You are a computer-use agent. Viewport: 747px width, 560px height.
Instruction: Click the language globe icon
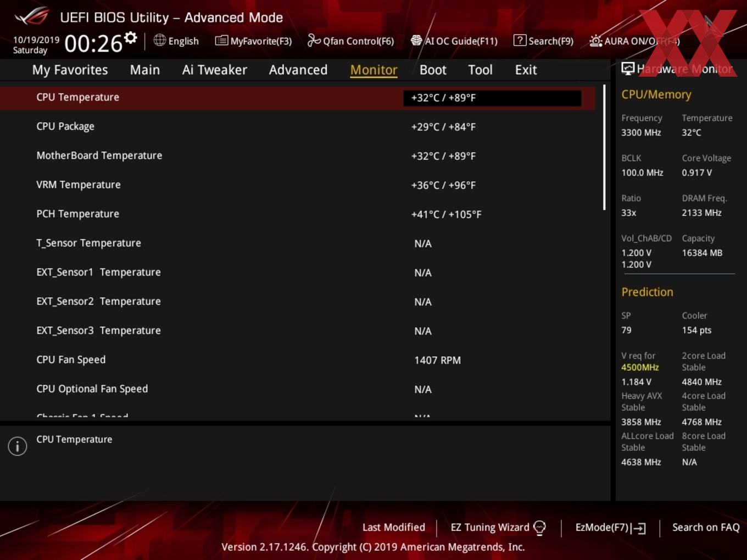pyautogui.click(x=159, y=40)
